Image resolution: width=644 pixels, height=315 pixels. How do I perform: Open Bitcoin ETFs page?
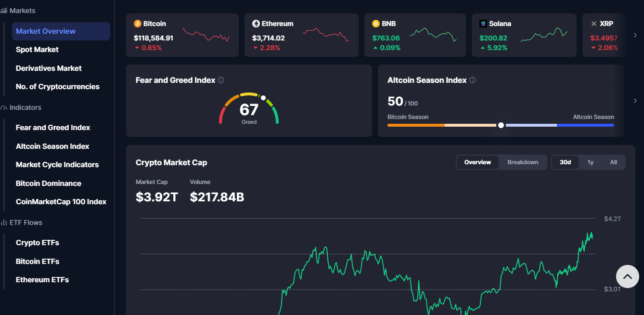tap(38, 262)
